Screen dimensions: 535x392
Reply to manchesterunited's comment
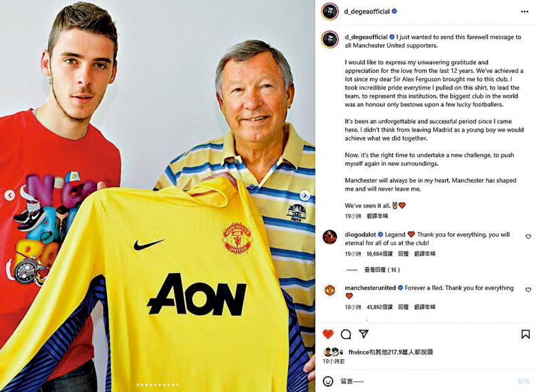(x=403, y=307)
